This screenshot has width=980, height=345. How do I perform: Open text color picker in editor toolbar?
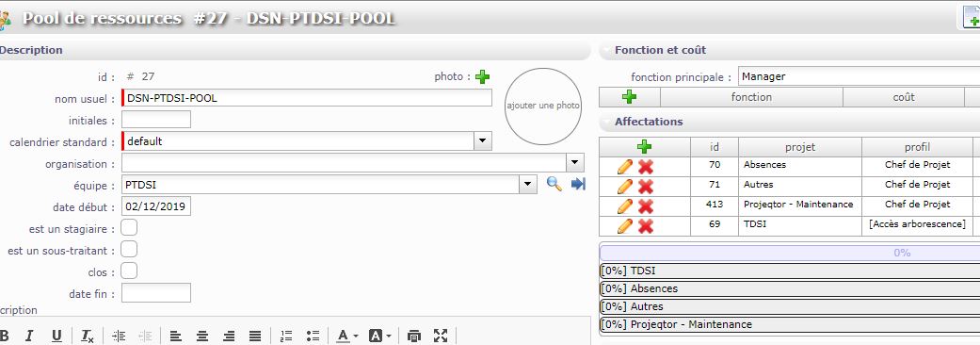[346, 336]
